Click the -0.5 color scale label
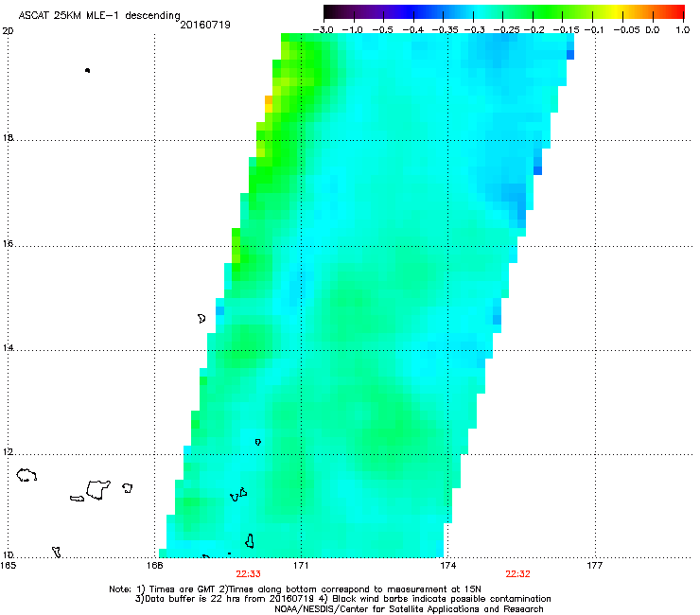 pyautogui.click(x=382, y=30)
